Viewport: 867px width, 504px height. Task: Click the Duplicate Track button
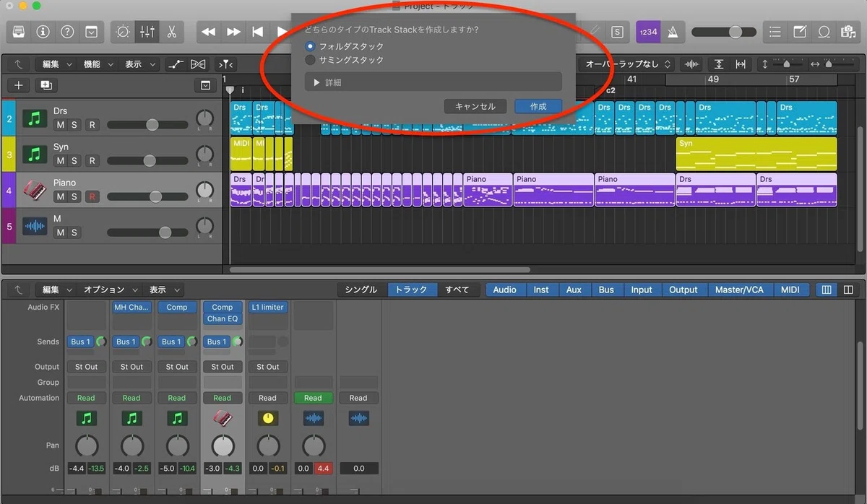[x=46, y=85]
